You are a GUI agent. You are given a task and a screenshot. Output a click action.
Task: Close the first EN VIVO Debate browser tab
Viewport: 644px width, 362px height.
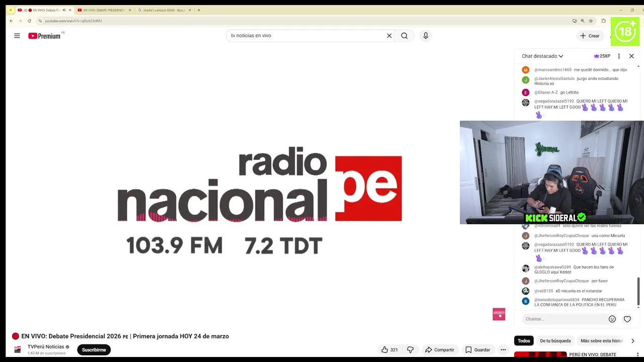70,10
